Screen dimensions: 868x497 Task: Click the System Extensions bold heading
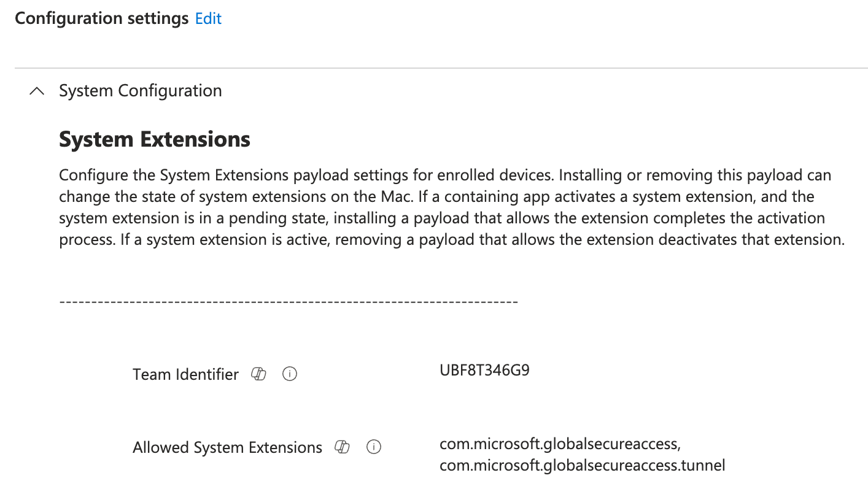(155, 139)
